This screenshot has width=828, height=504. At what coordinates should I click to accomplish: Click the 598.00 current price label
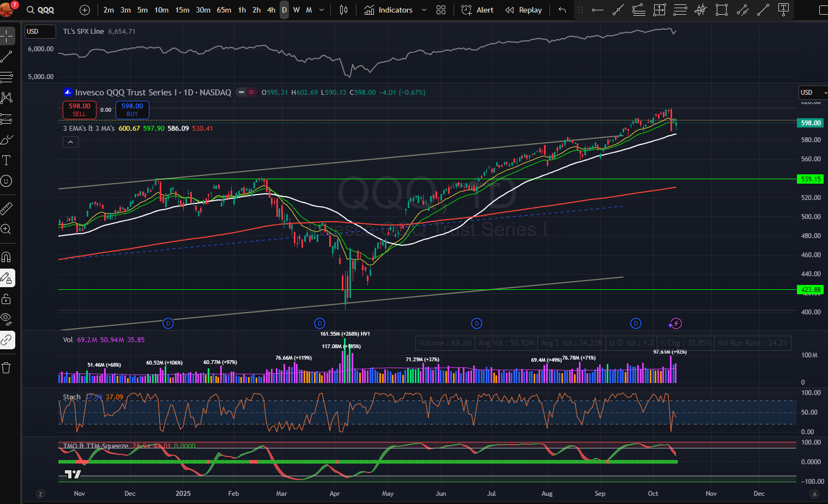point(811,123)
